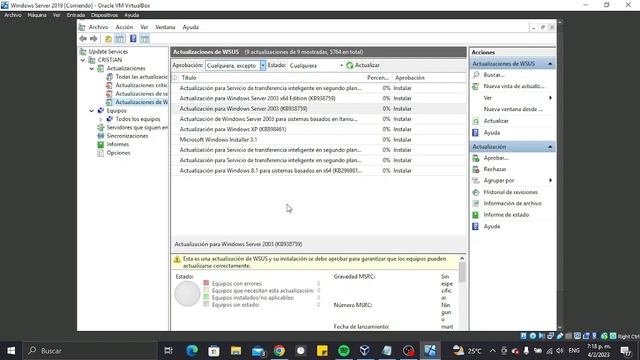Select the Update Services root node
The width and height of the screenshot is (640, 360).
[108, 52]
